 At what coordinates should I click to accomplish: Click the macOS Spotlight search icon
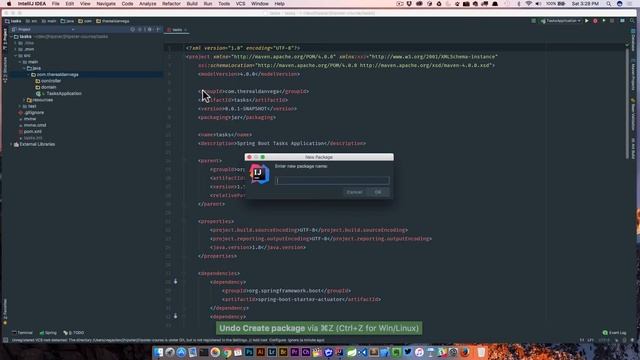609,4
